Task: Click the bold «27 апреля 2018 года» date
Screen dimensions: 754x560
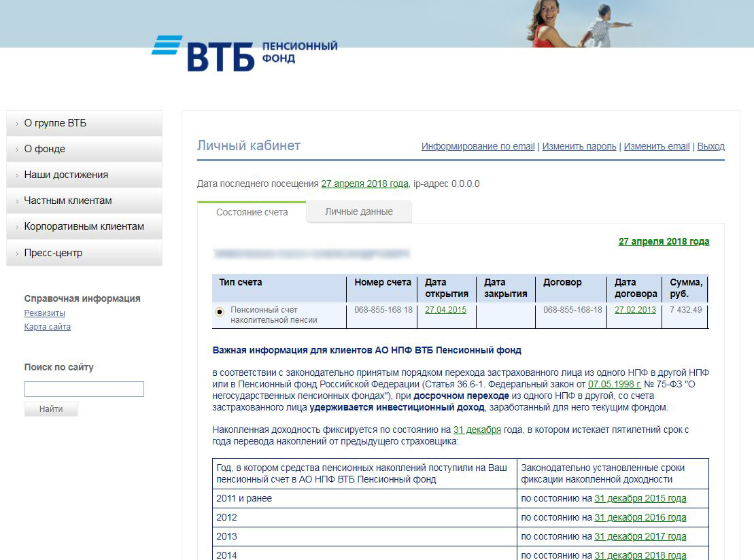Action: pos(664,241)
